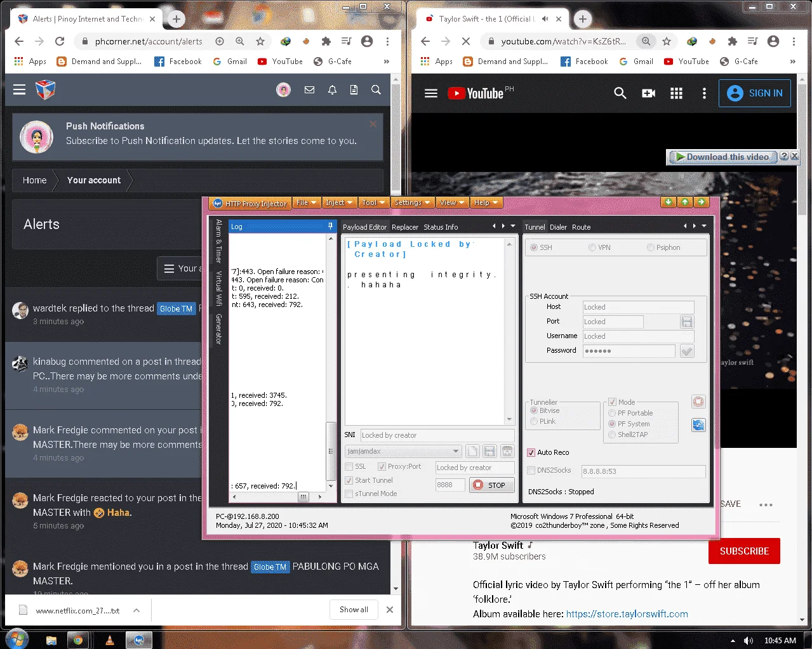
Task: Open the YouTube search icon
Action: tap(620, 93)
